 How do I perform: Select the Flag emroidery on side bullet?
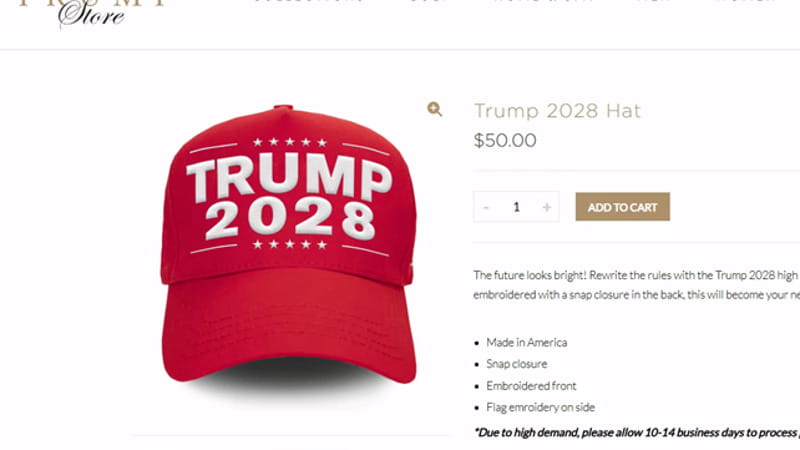point(540,407)
